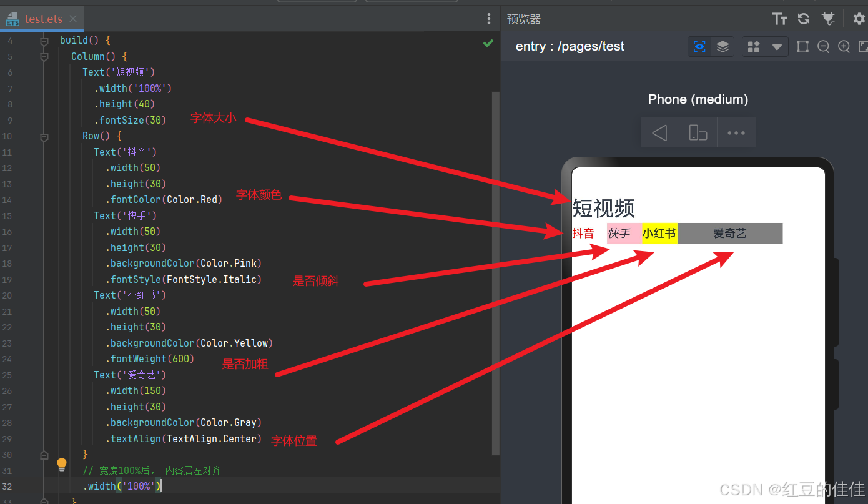Click the editor vertical scrollbar
This screenshot has width=868, height=504.
(x=496, y=274)
